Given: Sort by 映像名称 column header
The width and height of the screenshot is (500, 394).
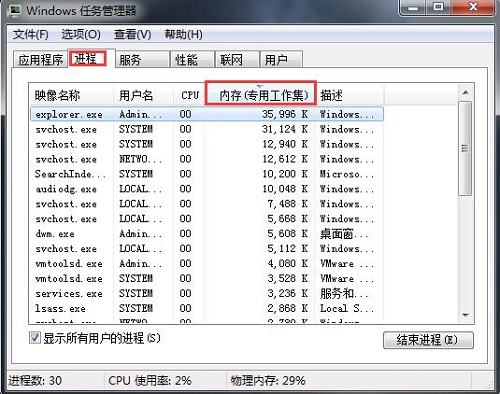Looking at the screenshot, I should tap(71, 95).
